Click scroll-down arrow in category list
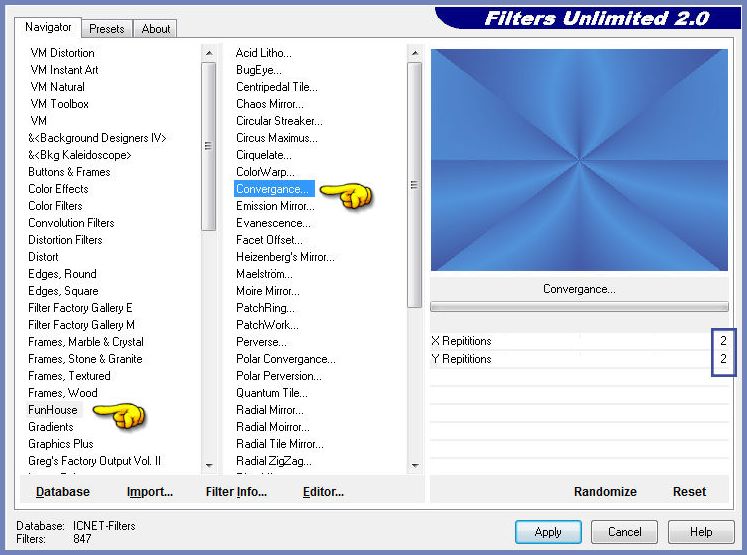 [209, 465]
